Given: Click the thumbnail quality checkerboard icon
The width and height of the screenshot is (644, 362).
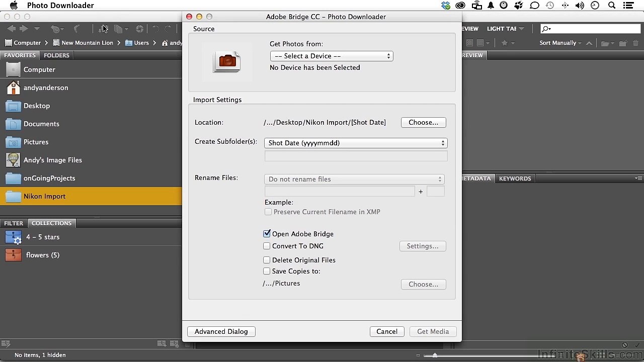Looking at the screenshot, I should [470, 43].
